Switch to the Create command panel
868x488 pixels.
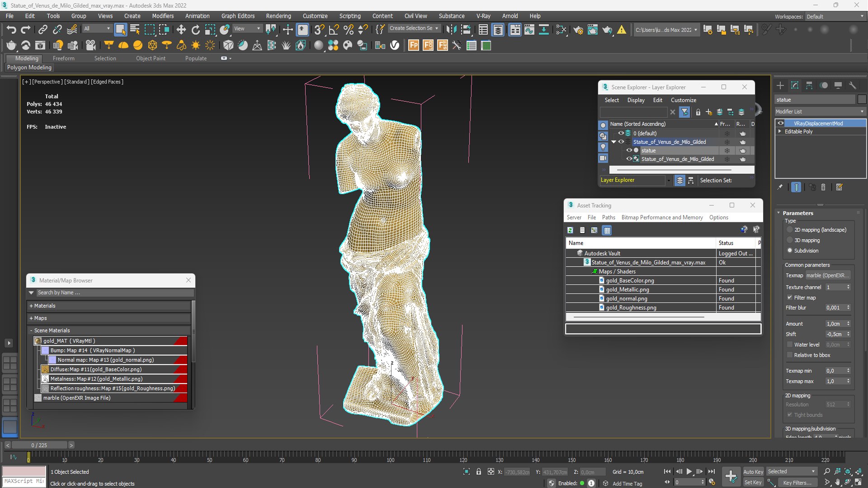780,85
